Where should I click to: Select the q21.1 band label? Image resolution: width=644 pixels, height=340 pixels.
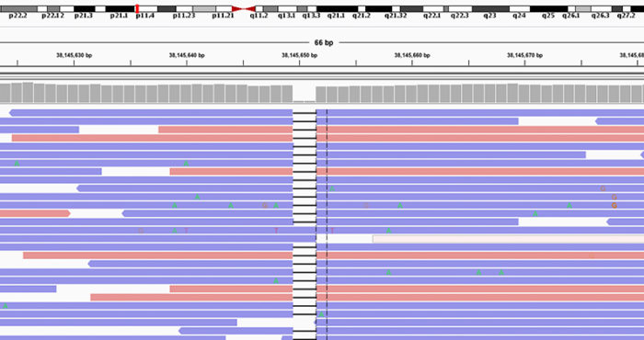(x=336, y=16)
